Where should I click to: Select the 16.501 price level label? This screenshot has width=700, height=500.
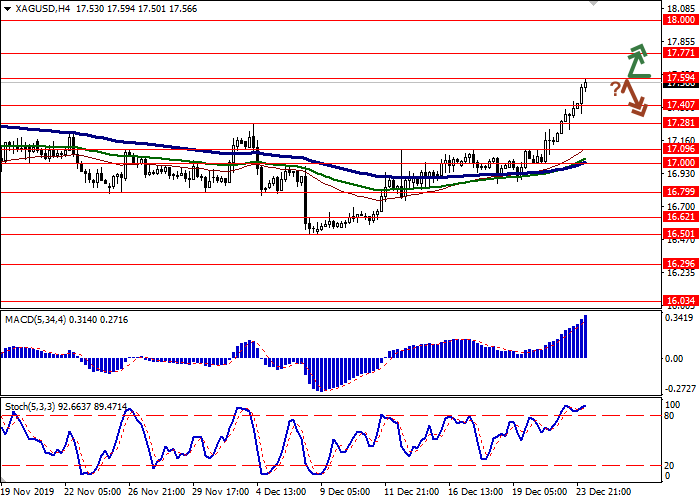coord(680,234)
